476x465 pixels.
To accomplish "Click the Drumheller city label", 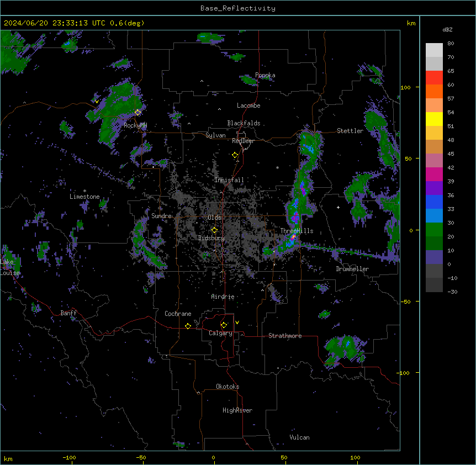I will (352, 269).
